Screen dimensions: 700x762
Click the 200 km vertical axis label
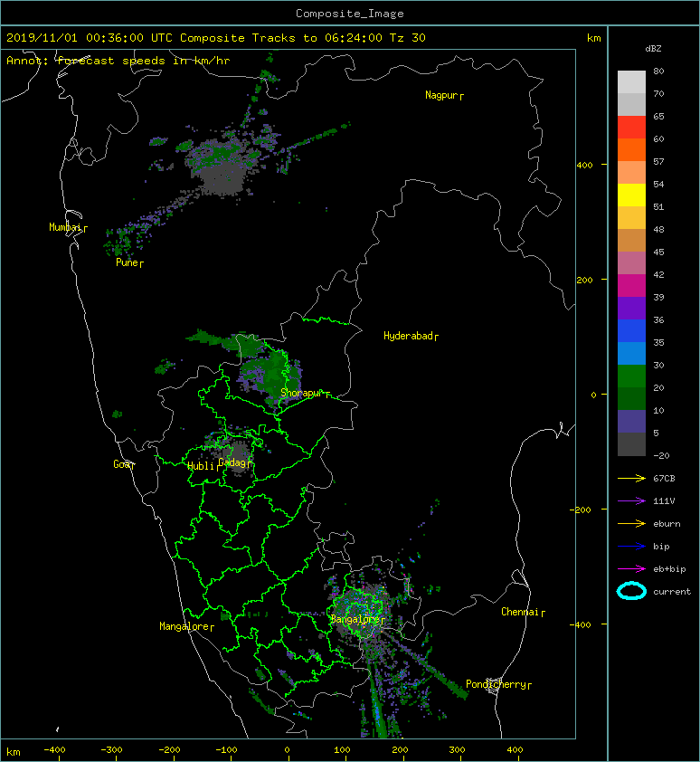coord(585,280)
